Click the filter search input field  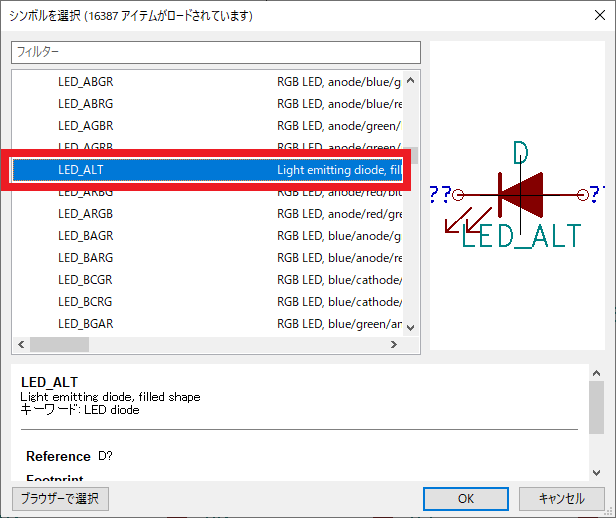[216, 51]
